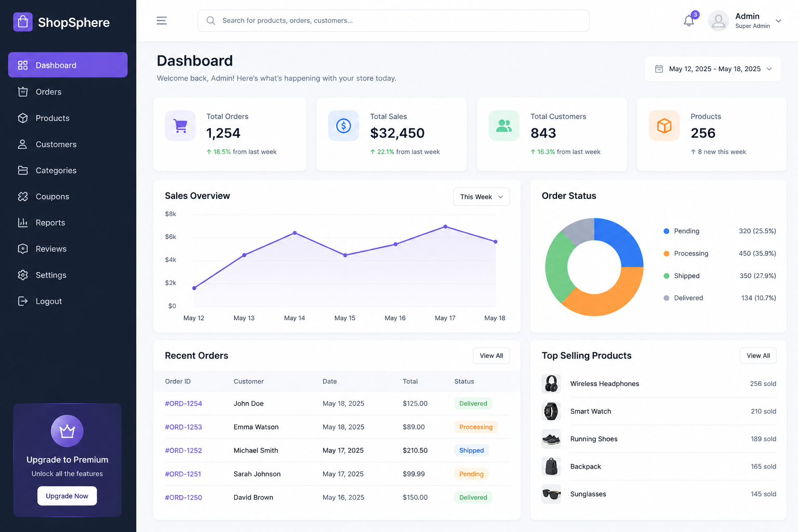The image size is (798, 532).
Task: Go to Dashboard in sidebar
Action: tap(68, 65)
